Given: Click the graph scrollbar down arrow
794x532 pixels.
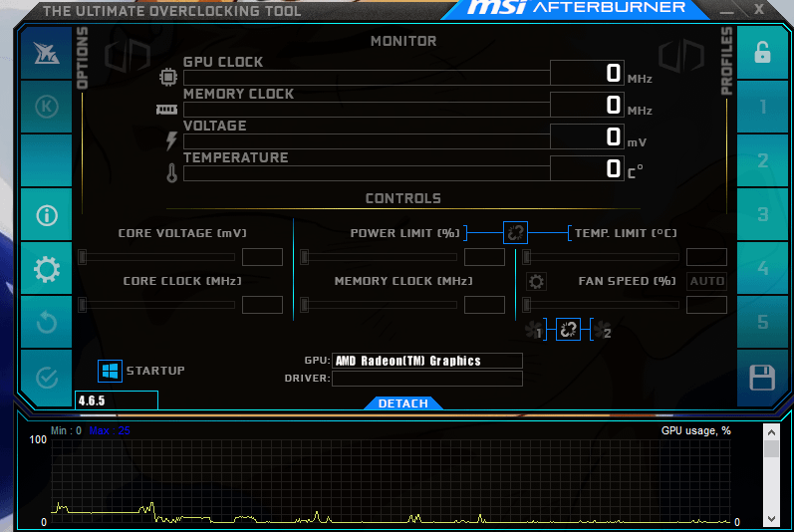Looking at the screenshot, I should (x=771, y=519).
